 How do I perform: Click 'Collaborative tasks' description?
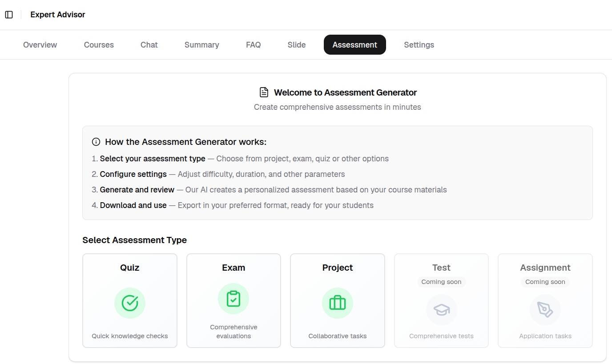point(338,336)
